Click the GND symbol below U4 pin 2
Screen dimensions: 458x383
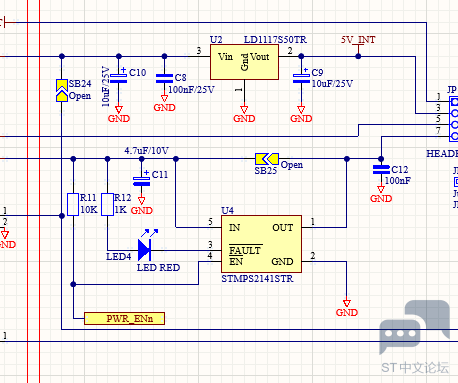click(x=347, y=309)
